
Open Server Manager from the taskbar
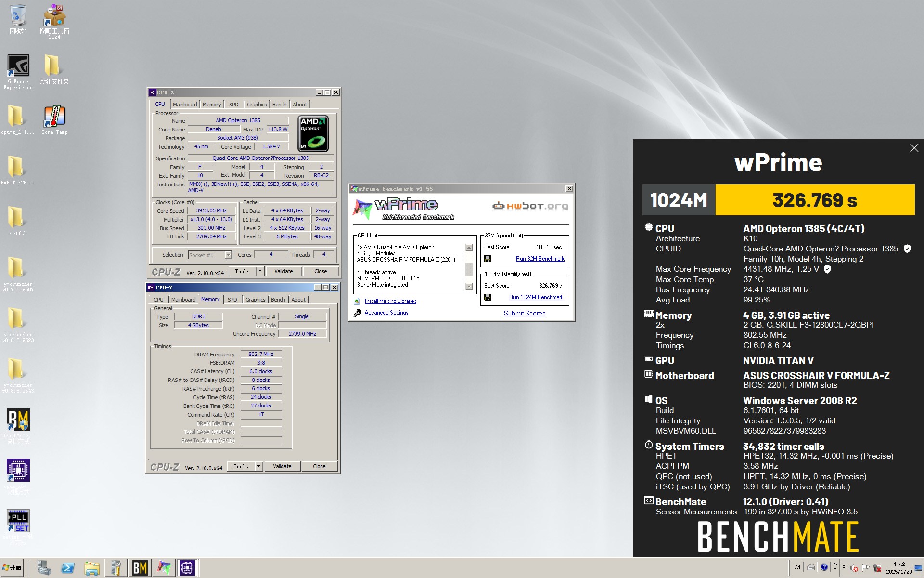(44, 568)
